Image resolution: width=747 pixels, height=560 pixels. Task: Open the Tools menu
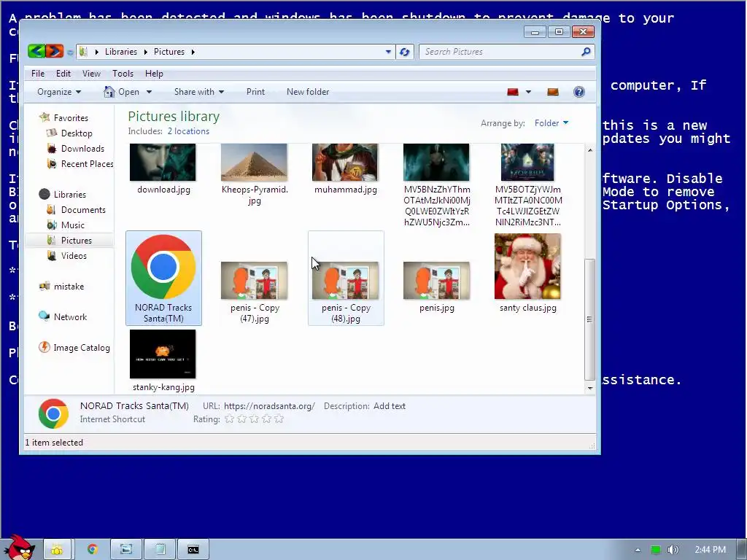[x=123, y=74]
